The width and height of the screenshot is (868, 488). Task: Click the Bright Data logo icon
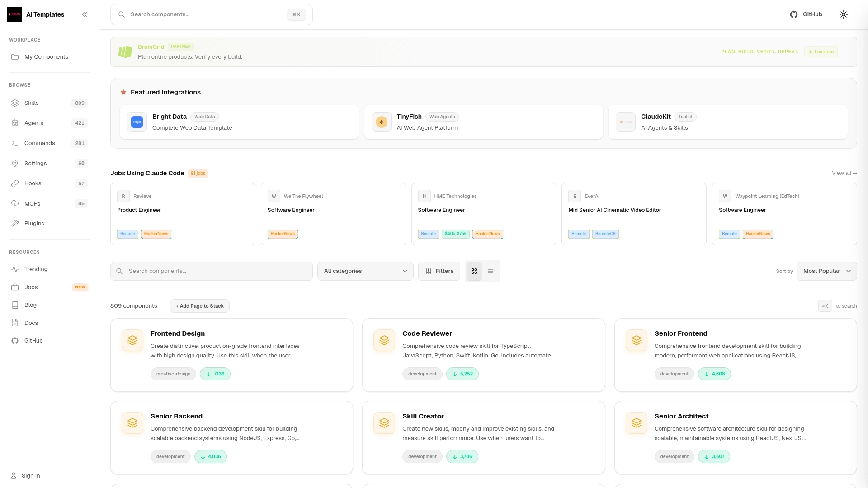pyautogui.click(x=137, y=122)
